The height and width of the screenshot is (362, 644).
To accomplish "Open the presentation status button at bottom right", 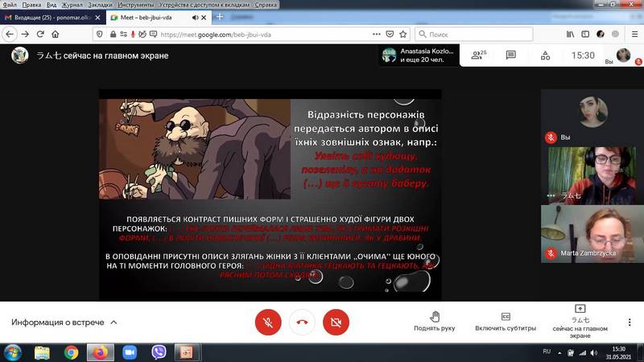I will point(580,321).
